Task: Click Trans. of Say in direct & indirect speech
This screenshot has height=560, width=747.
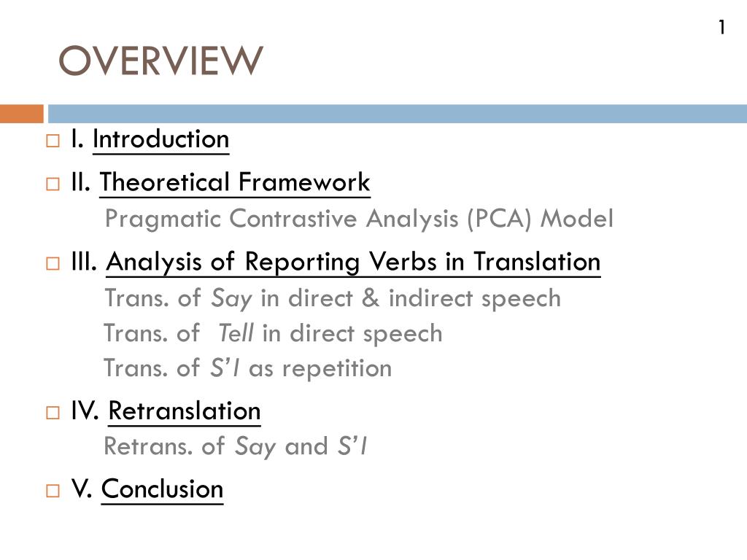Action: (x=333, y=298)
